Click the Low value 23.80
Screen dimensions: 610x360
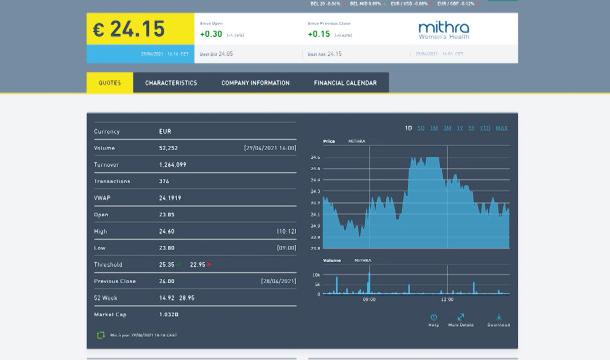coord(167,248)
